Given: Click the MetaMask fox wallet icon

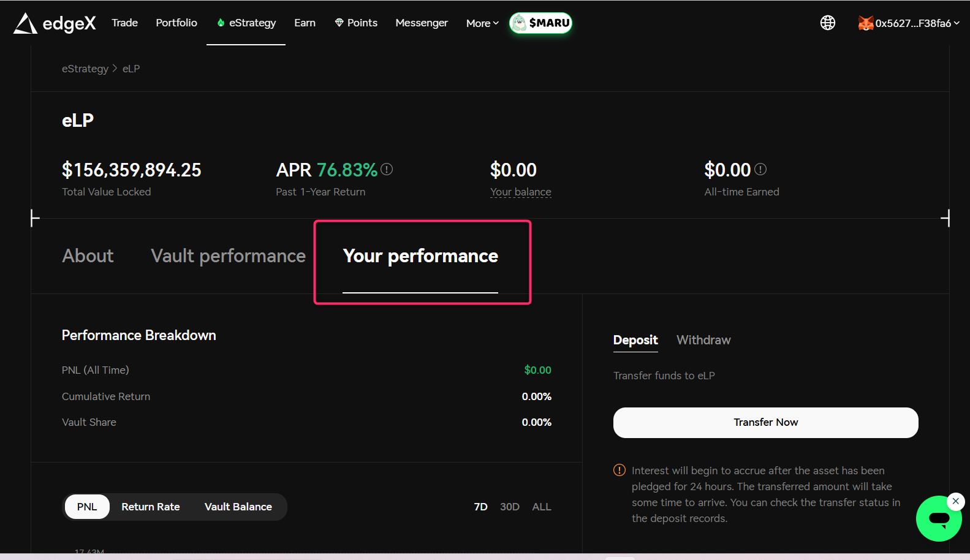Looking at the screenshot, I should click(865, 23).
